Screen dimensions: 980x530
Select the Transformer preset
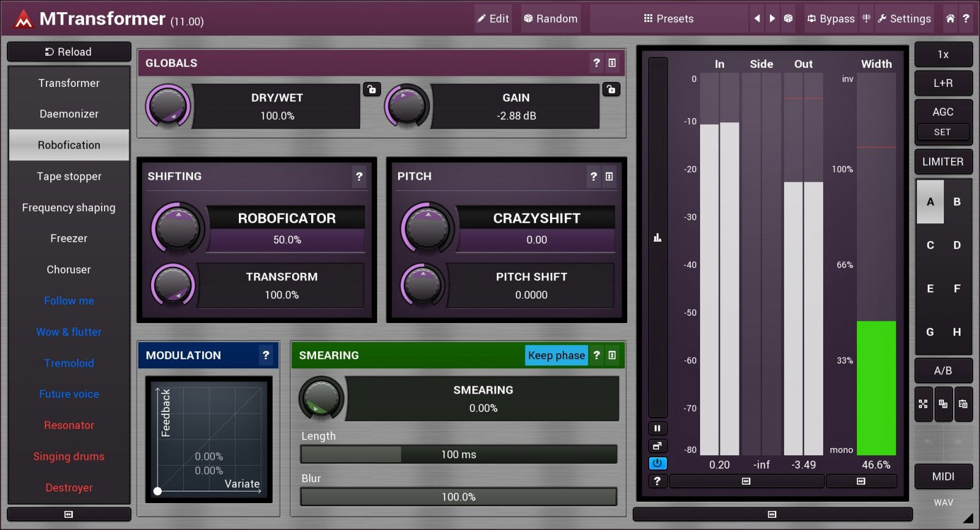click(x=69, y=83)
